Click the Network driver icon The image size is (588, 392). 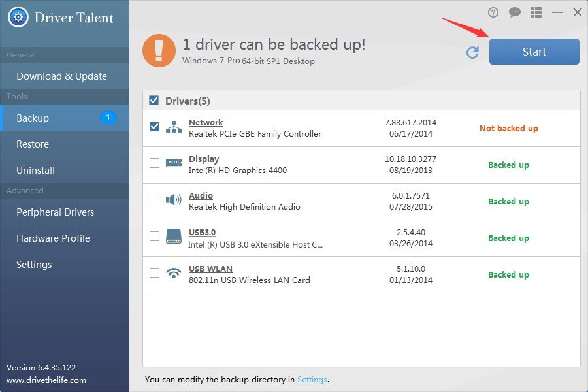(x=174, y=127)
